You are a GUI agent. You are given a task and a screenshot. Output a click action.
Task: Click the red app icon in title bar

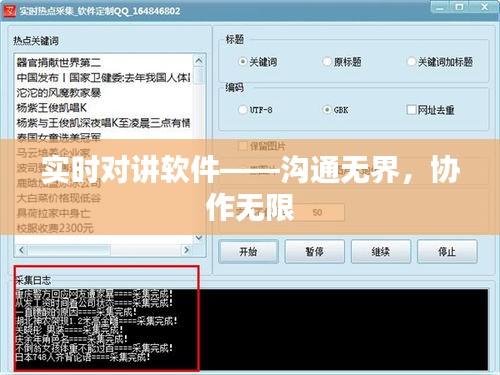pyautogui.click(x=9, y=11)
